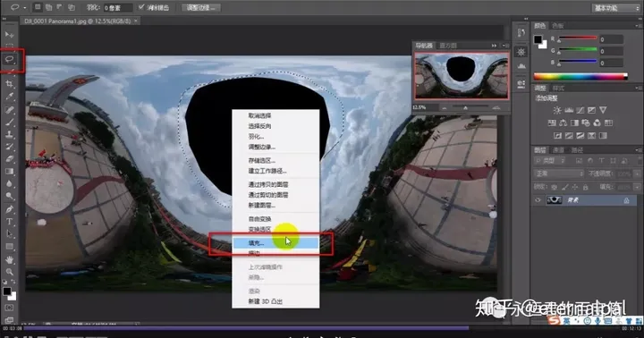This screenshot has width=644, height=338.
Task: Select the Lasso tool in toolbox
Action: pos(9,60)
